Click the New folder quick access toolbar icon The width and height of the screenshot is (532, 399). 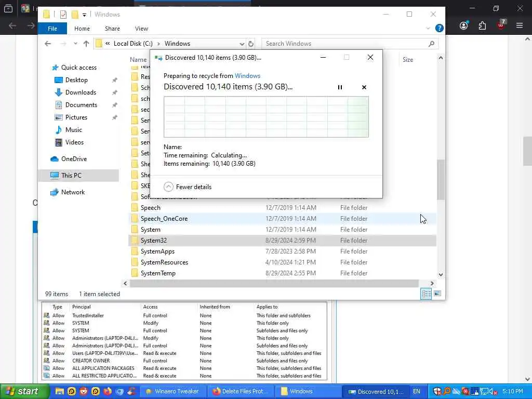(x=75, y=15)
